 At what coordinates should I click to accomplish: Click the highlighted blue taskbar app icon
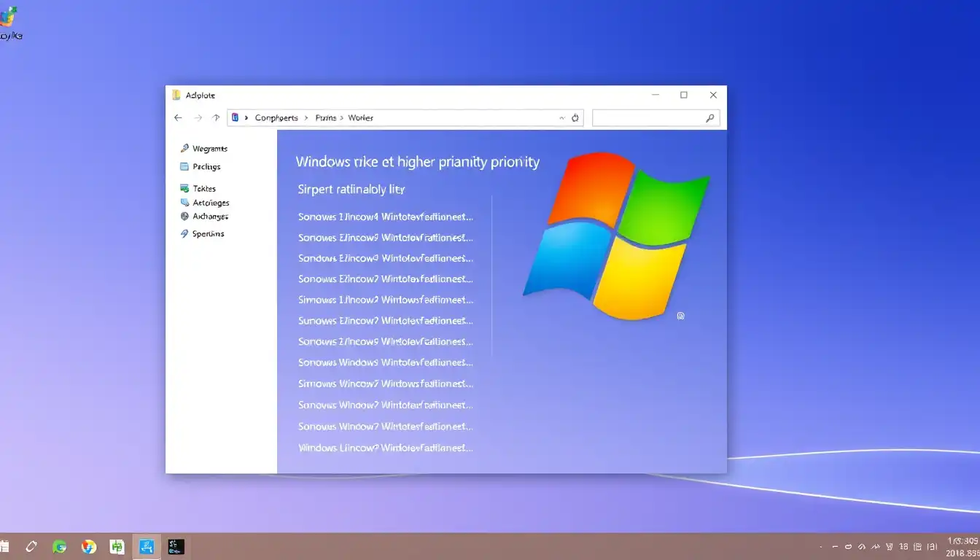[x=147, y=546]
